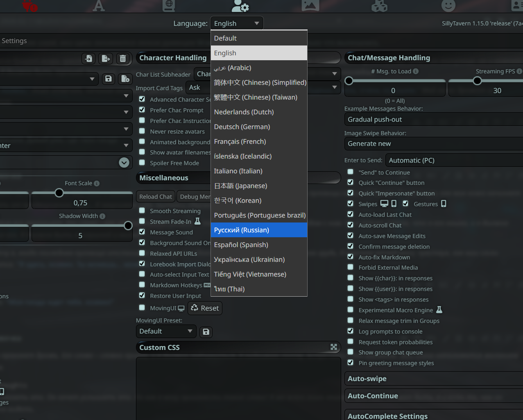Image resolution: width=523 pixels, height=420 pixels.
Task: Enable Request token probabilities
Action: 351,341
